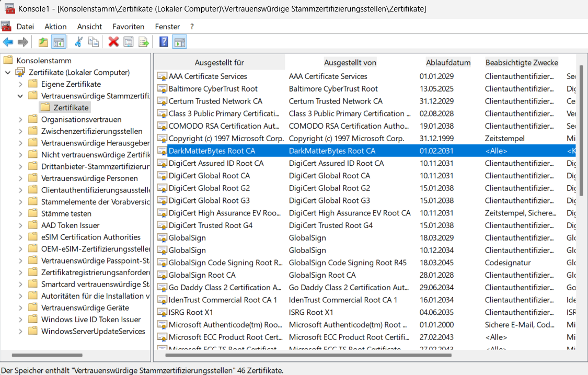588x375 pixels.
Task: Toggle the Show/Hide console tree icon
Action: pos(59,42)
